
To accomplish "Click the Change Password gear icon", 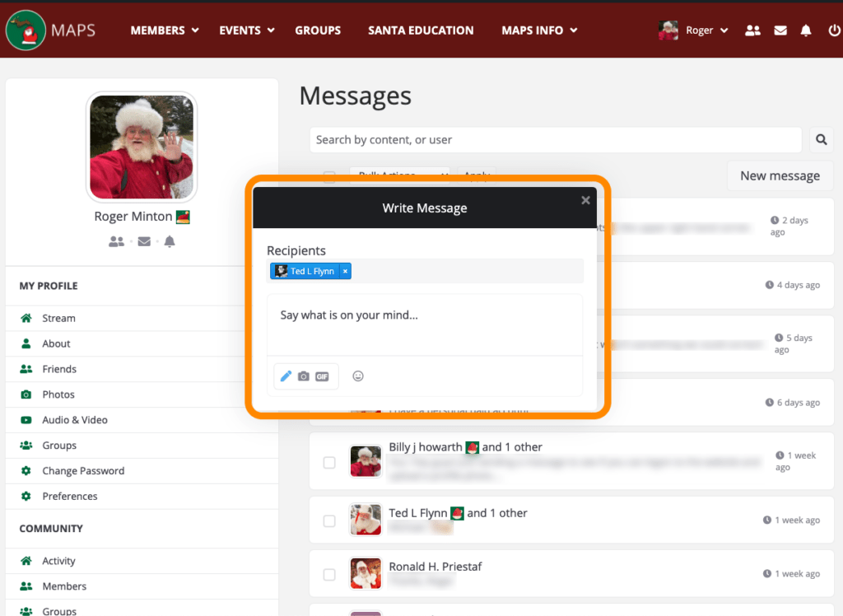I will click(x=26, y=471).
